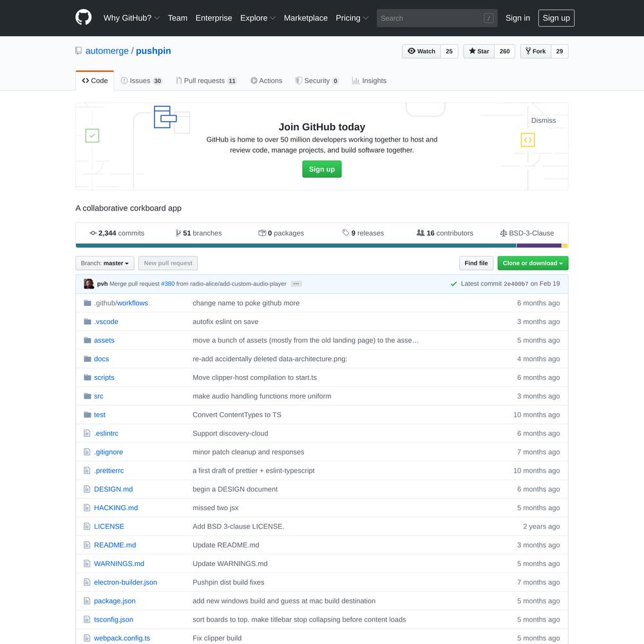Open the folder icon beside assets
This screenshot has height=644, width=644.
click(87, 340)
